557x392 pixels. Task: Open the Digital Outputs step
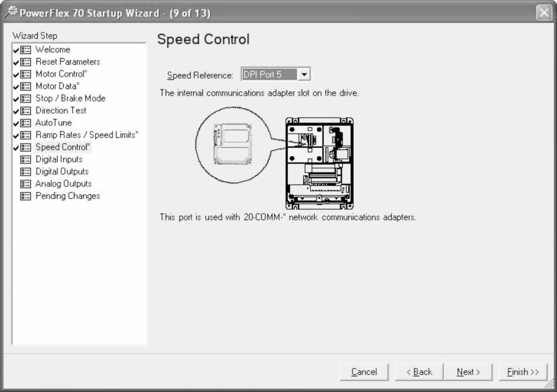pos(62,171)
